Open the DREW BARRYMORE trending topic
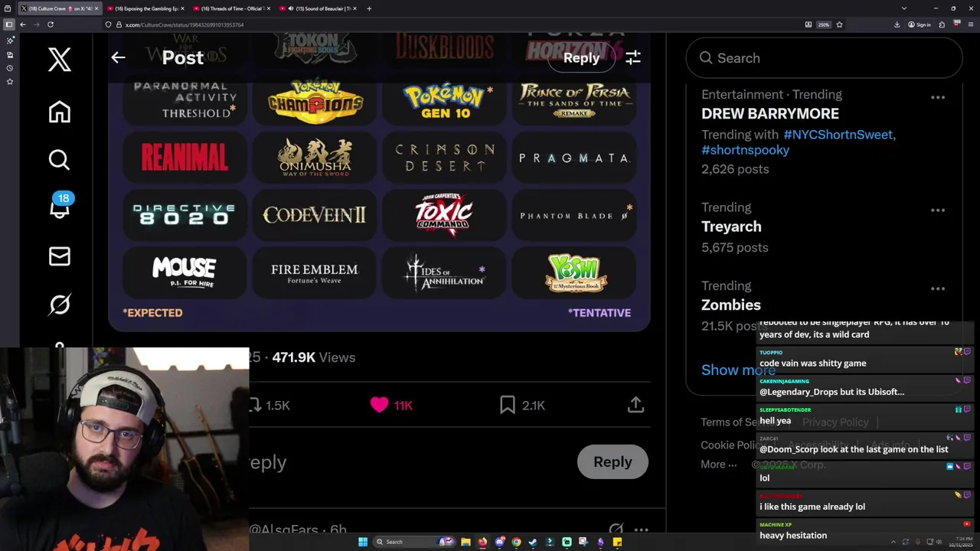This screenshot has height=551, width=980. (770, 113)
